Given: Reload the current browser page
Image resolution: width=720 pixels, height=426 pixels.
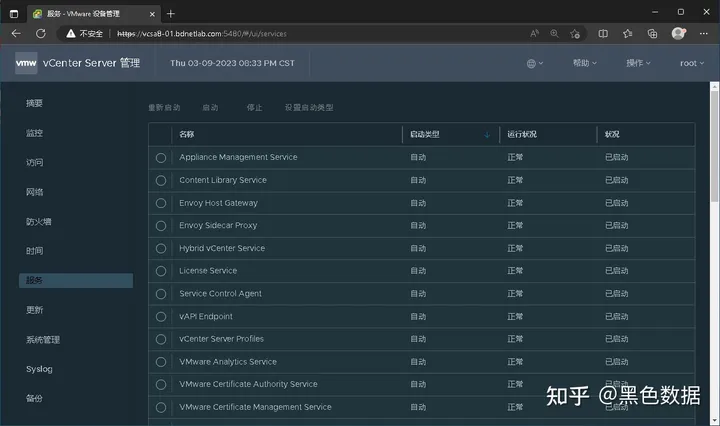Looking at the screenshot, I should pos(41,34).
